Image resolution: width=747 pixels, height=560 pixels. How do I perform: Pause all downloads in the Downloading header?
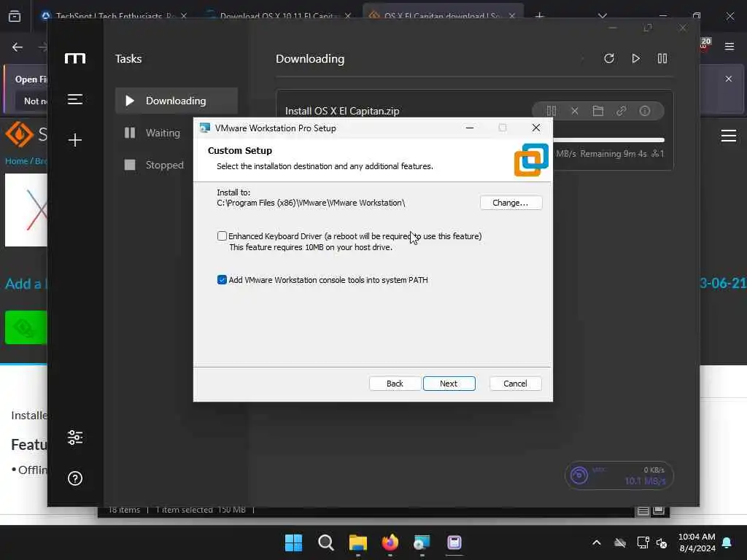(x=662, y=58)
